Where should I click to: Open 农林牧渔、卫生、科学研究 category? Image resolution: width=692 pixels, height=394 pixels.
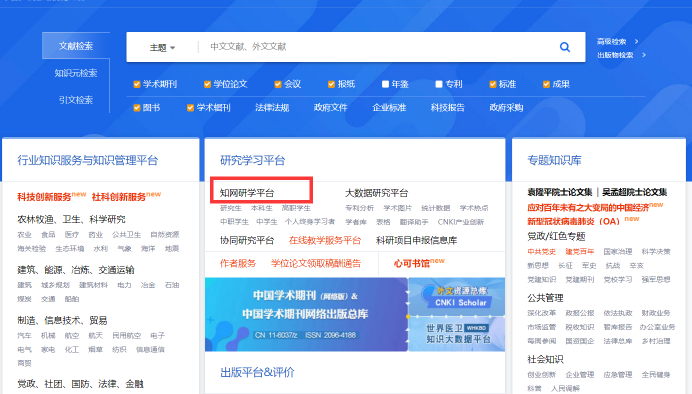point(71,219)
